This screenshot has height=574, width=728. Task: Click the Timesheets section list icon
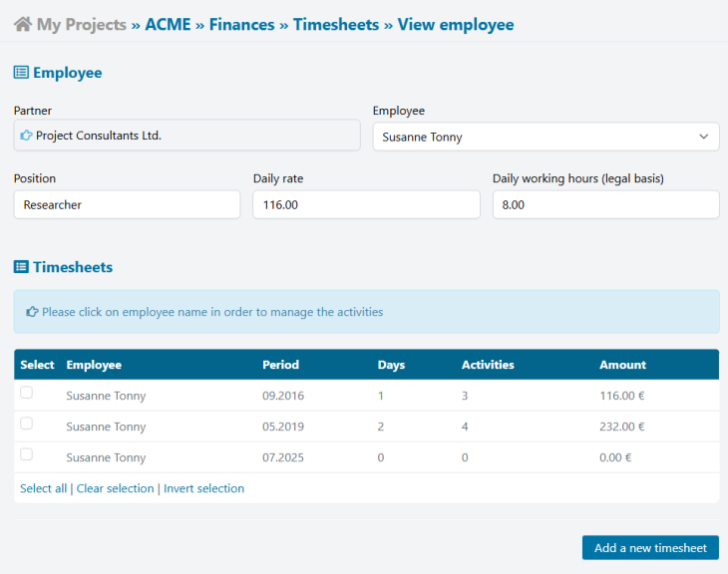(x=21, y=267)
